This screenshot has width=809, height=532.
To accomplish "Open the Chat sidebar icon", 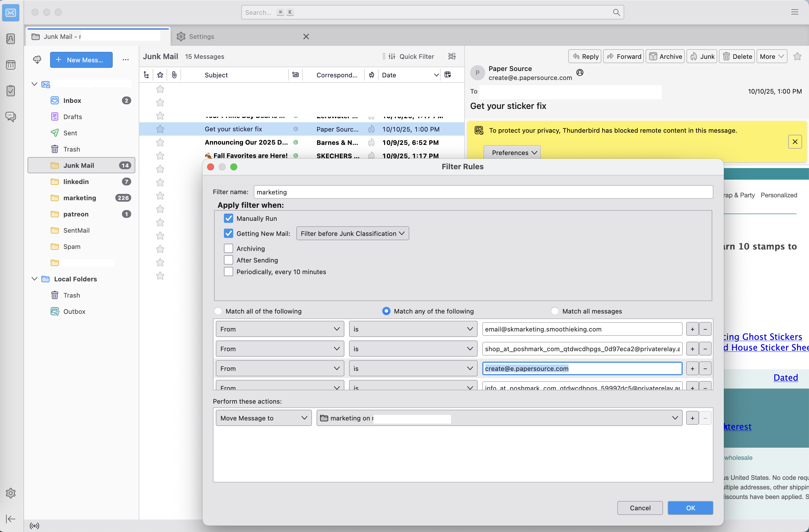I will (10, 116).
